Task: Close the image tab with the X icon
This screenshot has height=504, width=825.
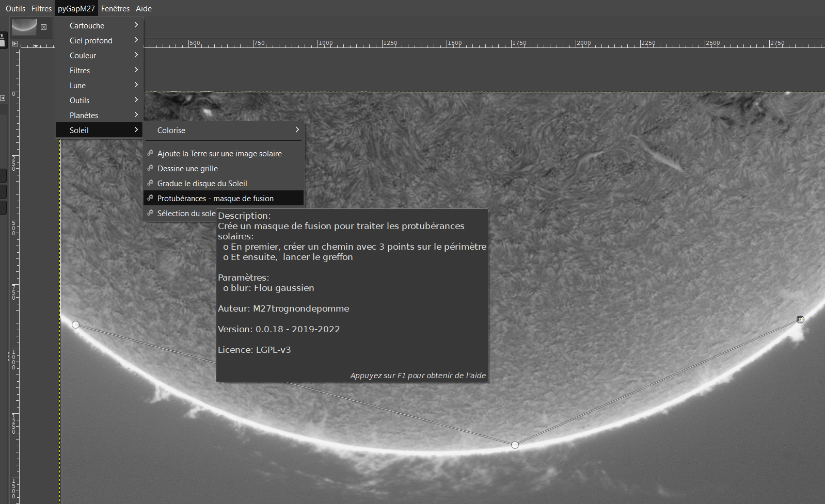Action: pyautogui.click(x=43, y=27)
